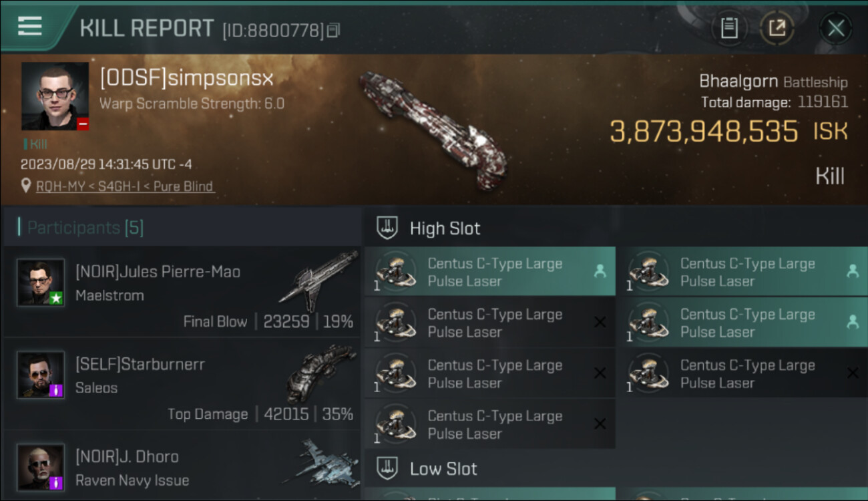Open simpsonsx pilot portrait
The width and height of the screenshot is (868, 501).
(x=55, y=96)
